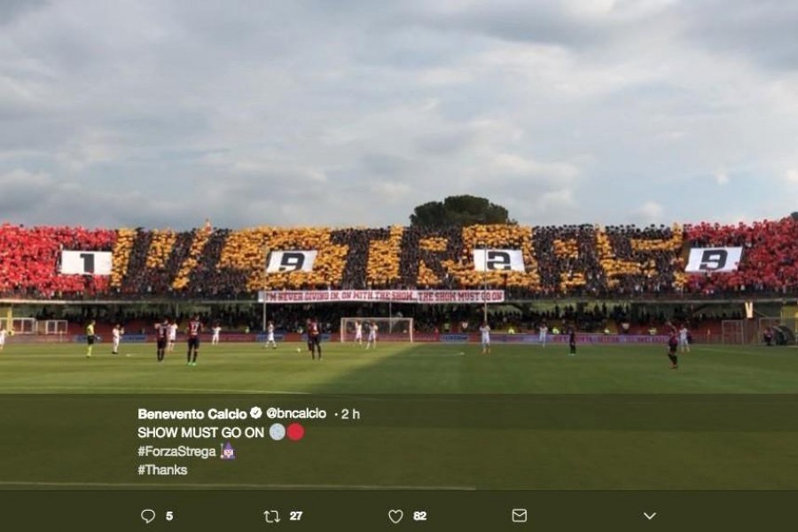The width and height of the screenshot is (798, 532).
Task: Open the 2 h timestamp link
Action: [350, 414]
